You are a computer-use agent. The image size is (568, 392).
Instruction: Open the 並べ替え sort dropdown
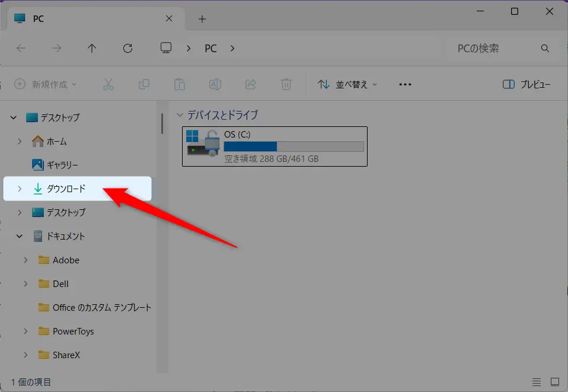pos(347,84)
